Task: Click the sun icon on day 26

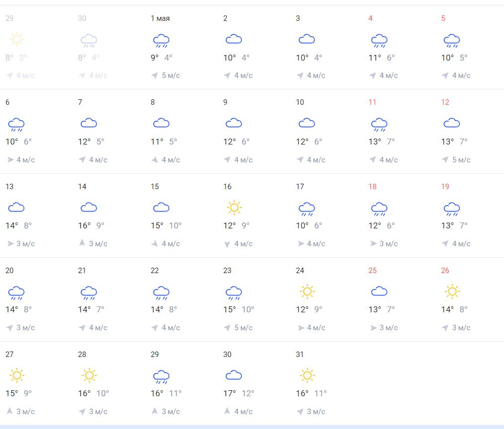Action: [452, 291]
